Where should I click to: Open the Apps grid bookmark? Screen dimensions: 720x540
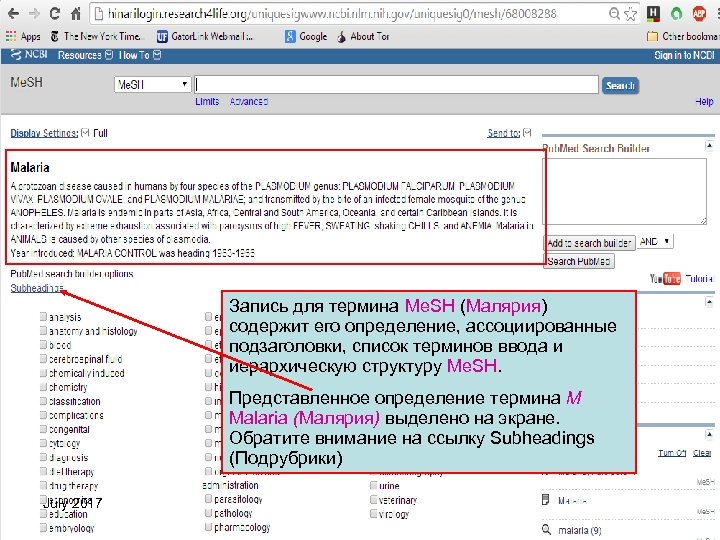click(23, 36)
